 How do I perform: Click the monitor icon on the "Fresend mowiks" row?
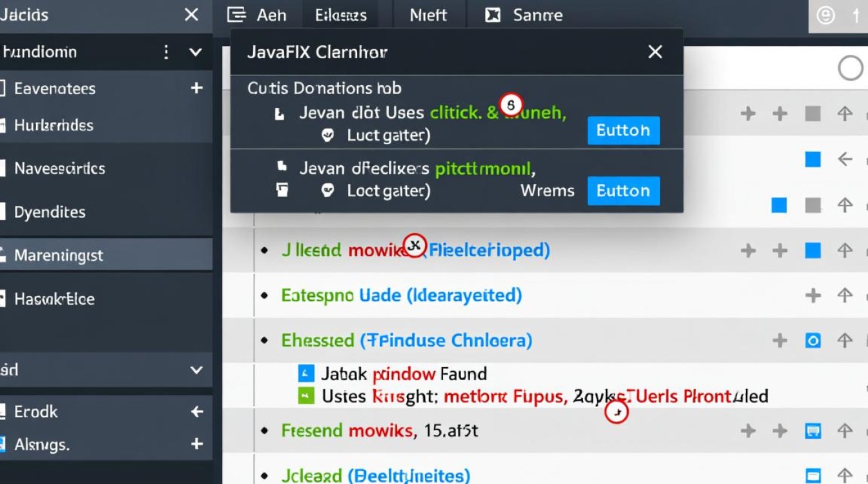point(812,430)
